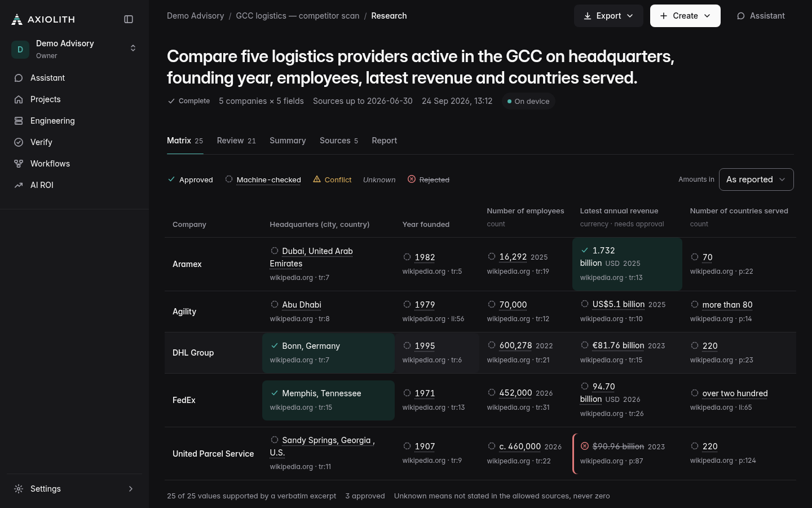Click the Assistant chat icon in sidebar
Screen dimensions: 812x508
tap(19, 78)
